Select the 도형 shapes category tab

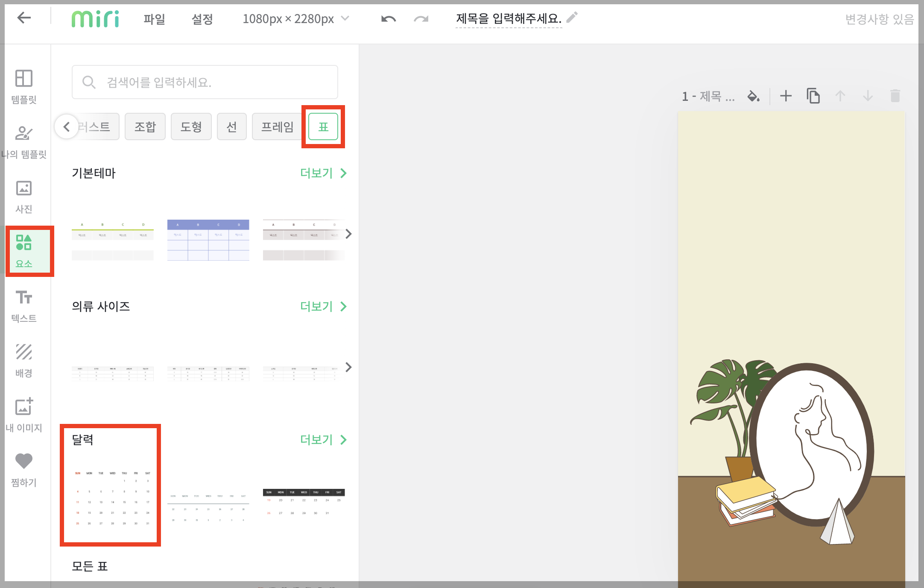point(191,126)
